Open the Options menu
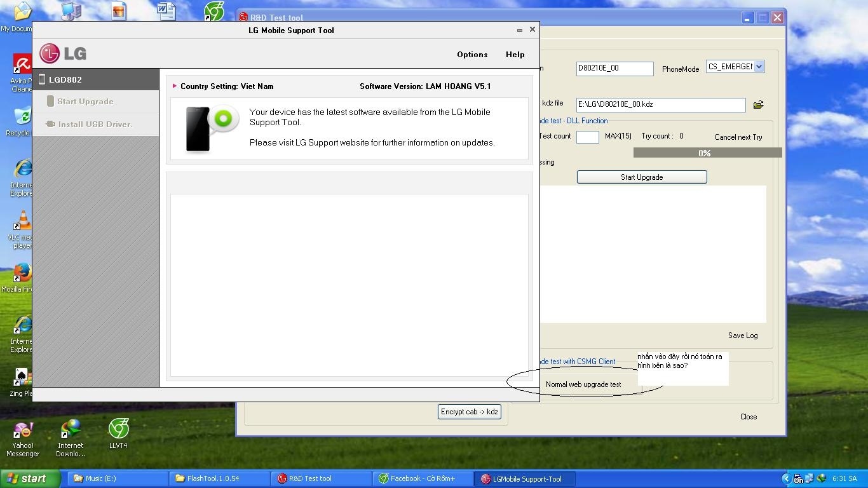Viewport: 868px width, 488px height. tap(472, 55)
